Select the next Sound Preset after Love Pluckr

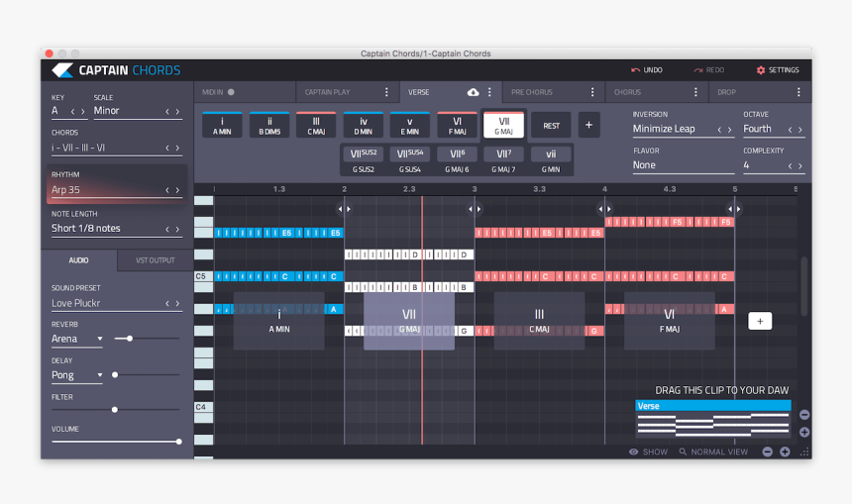(x=177, y=304)
